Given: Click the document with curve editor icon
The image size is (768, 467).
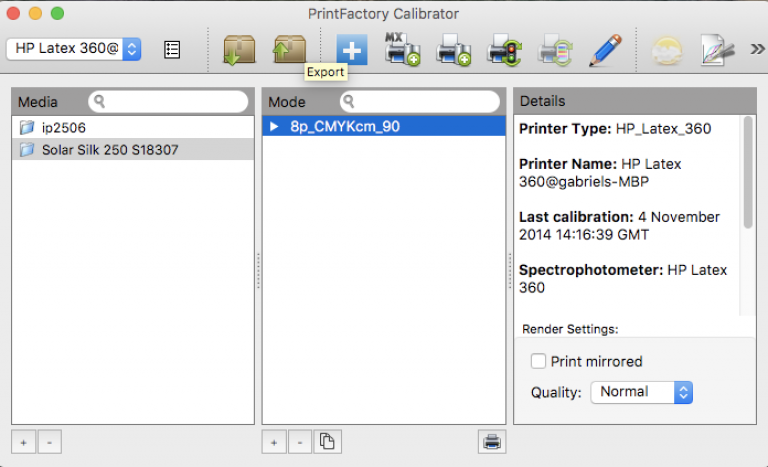Looking at the screenshot, I should coord(717,49).
